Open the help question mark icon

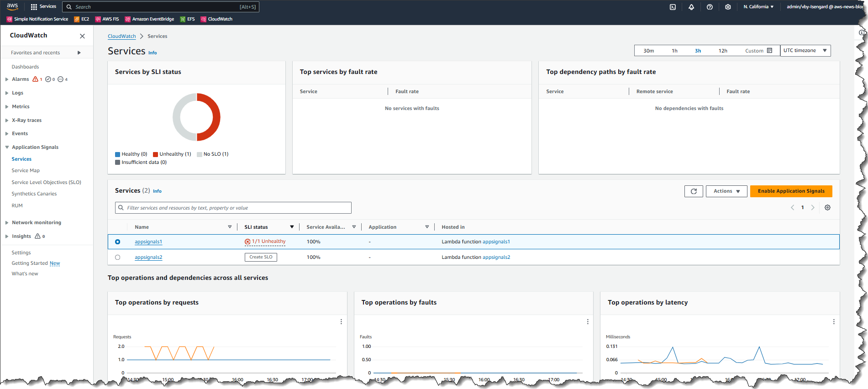tap(710, 7)
